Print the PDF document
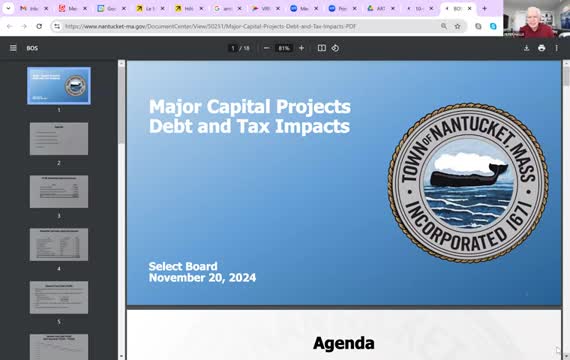 click(542, 48)
